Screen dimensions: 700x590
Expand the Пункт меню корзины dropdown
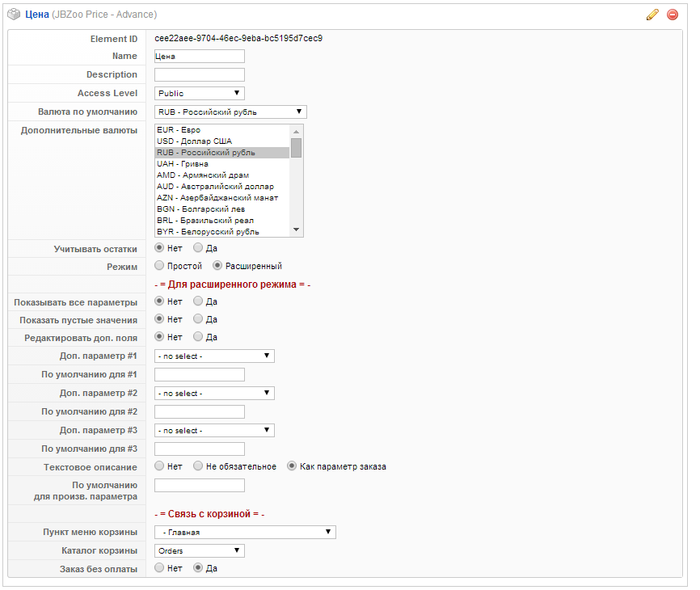tap(245, 532)
